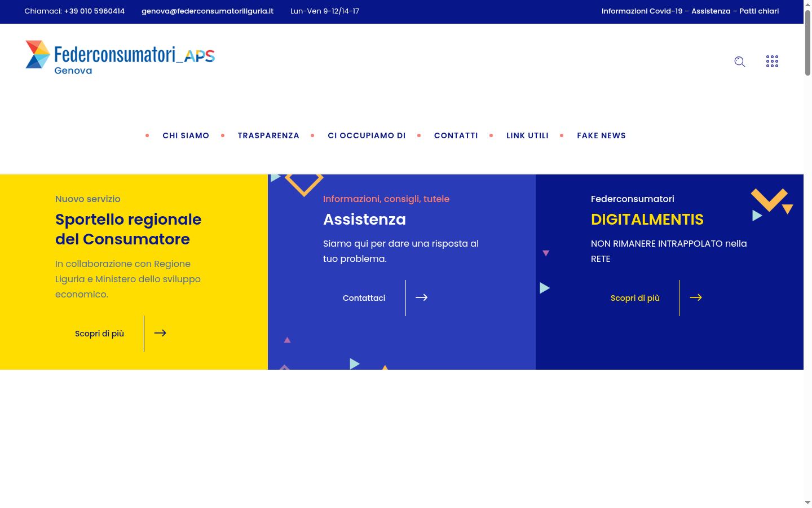
Task: Click arrow icon in yellow Sportello card
Action: (160, 333)
